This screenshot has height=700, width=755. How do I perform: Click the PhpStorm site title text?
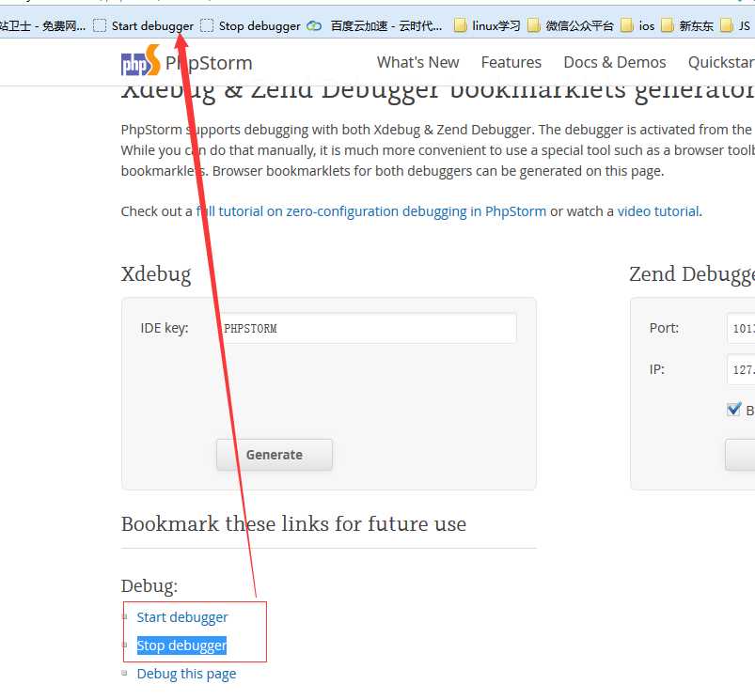click(209, 63)
